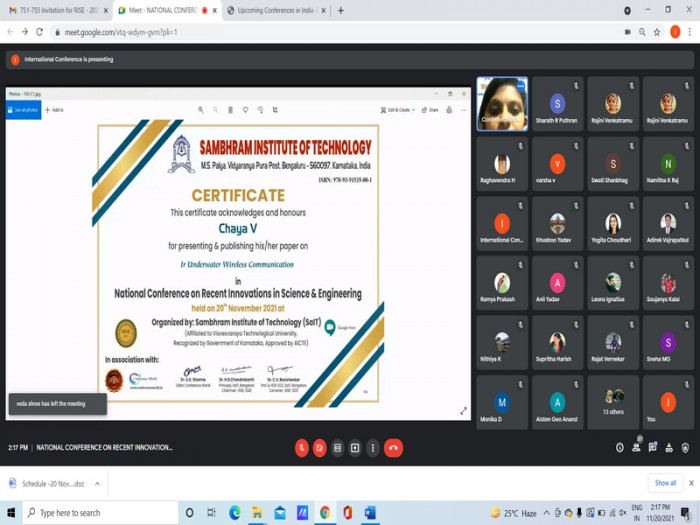700x525 pixels.
Task: Click Show all downloads button
Action: [665, 483]
